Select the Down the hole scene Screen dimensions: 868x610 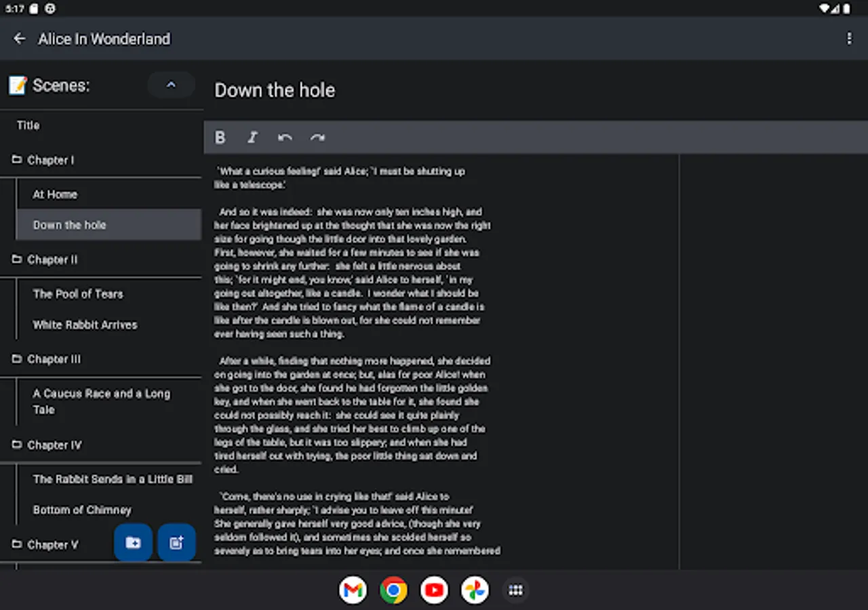[x=108, y=225]
